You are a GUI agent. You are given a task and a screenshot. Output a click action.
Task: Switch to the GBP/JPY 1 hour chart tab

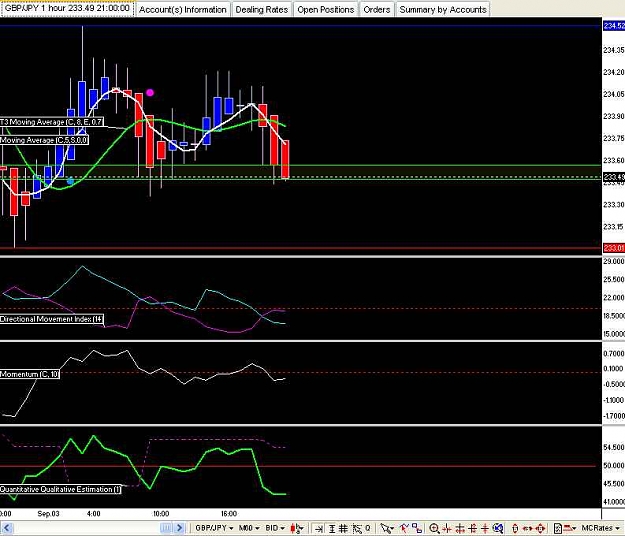[x=67, y=8]
